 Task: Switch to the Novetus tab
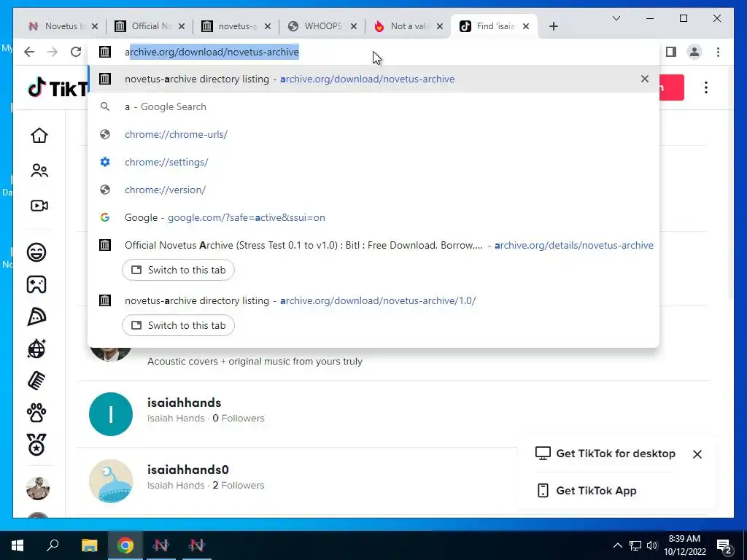point(62,26)
